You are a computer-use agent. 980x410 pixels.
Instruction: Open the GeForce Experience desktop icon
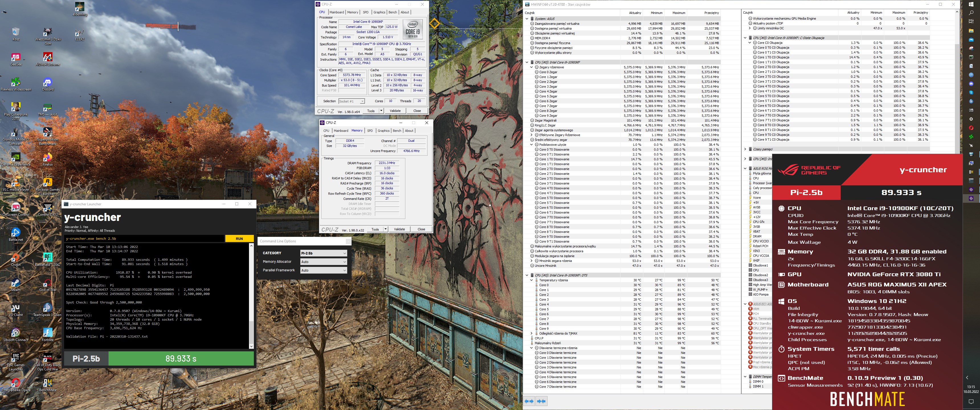(16, 159)
